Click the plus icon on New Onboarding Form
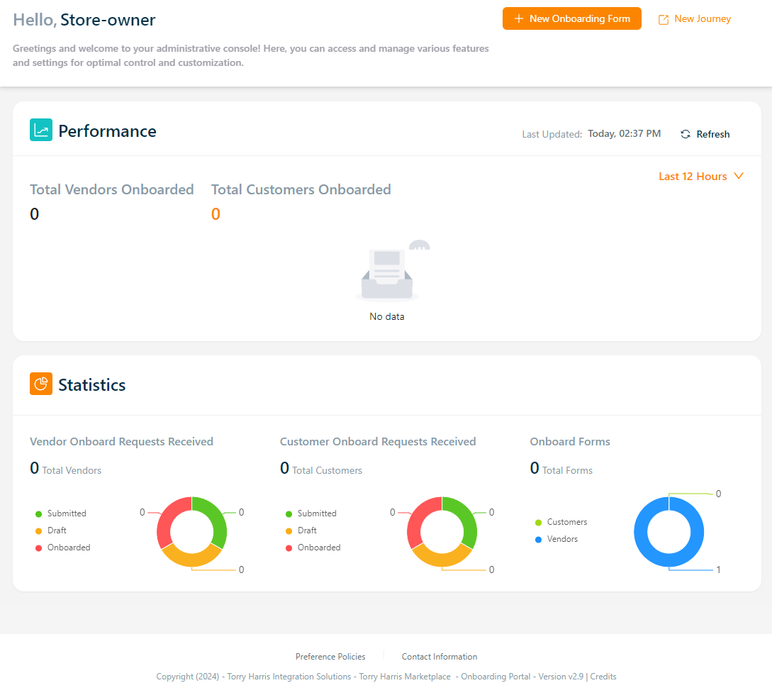The image size is (772, 700). click(x=519, y=19)
